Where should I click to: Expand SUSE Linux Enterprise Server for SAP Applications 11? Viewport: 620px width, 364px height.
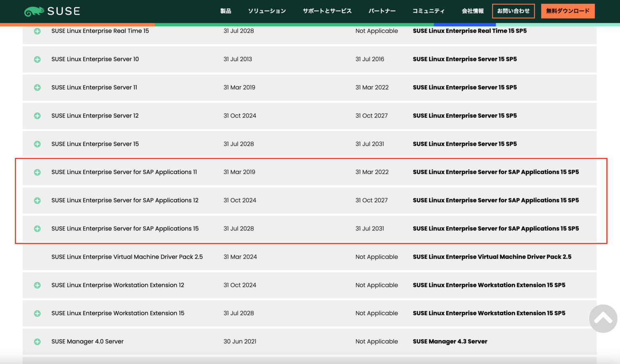(x=37, y=172)
